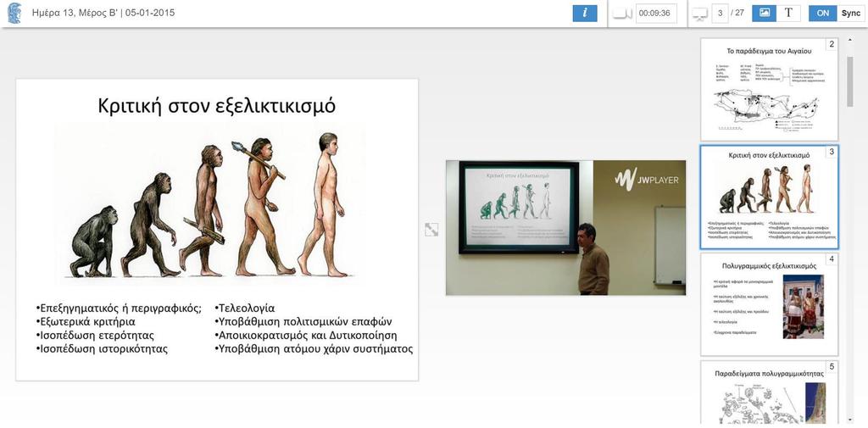Click bullet Εξωτερικά κριτήρια
This screenshot has width=868, height=428.
pos(86,322)
